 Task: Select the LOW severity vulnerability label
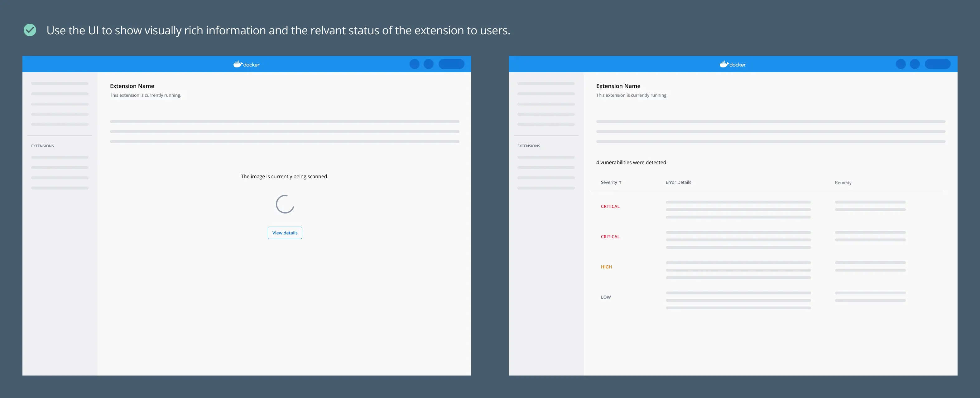point(606,297)
